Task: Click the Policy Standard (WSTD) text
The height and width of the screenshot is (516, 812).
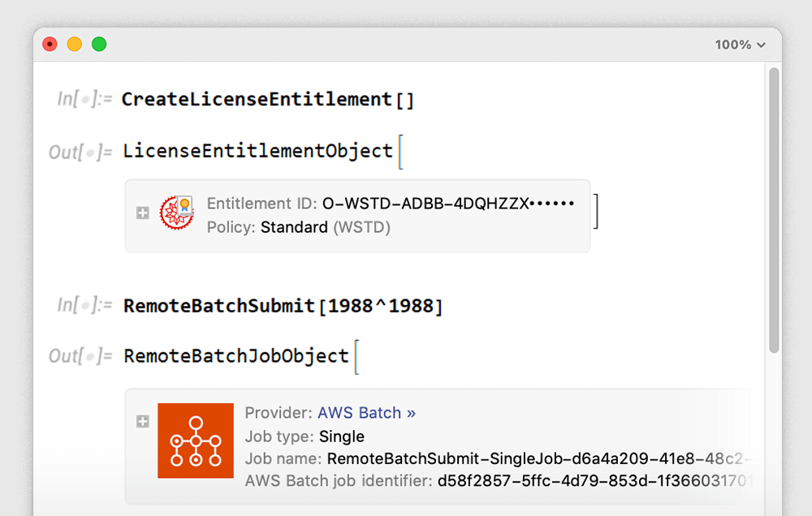Action: click(x=325, y=228)
